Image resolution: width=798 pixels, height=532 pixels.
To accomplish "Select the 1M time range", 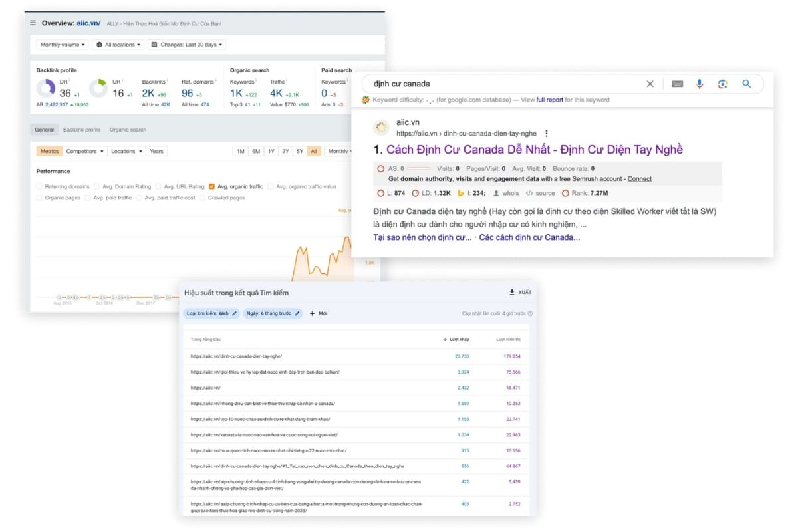I will click(x=241, y=152).
